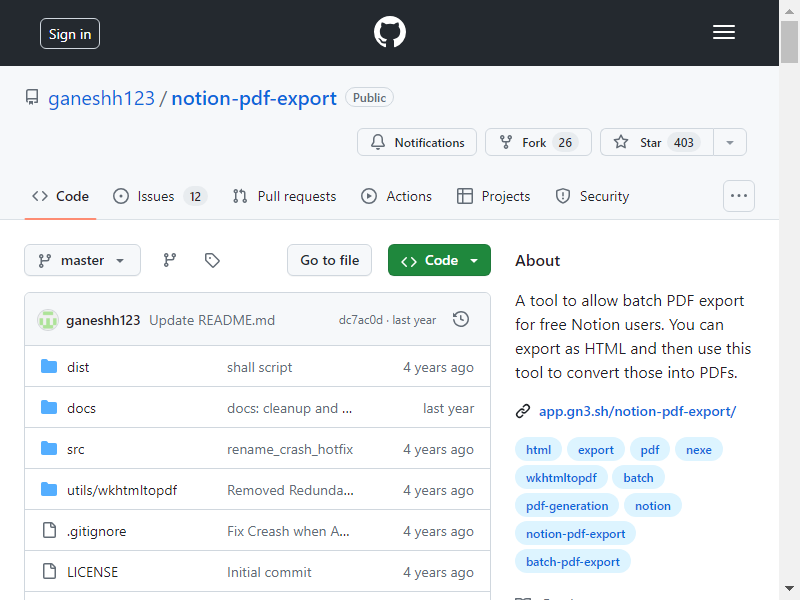Open the 'Initial commit' message
The width and height of the screenshot is (800, 600).
[269, 572]
